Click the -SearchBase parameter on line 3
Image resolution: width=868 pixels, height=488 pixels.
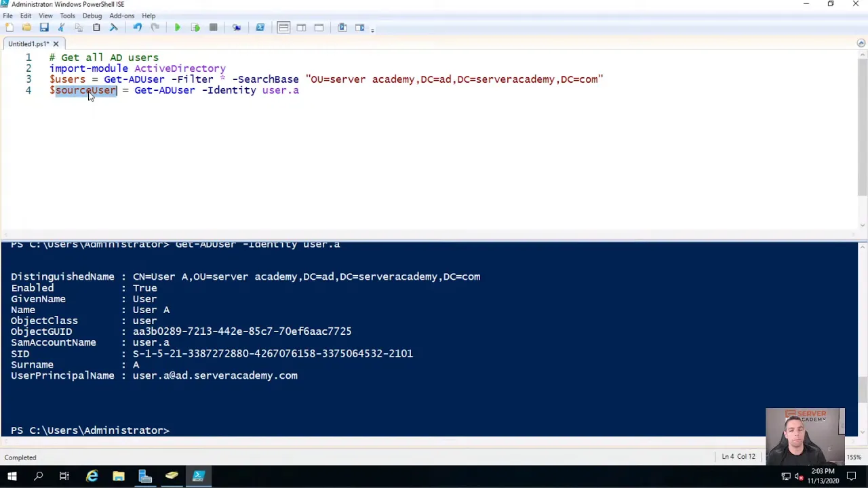tap(265, 79)
